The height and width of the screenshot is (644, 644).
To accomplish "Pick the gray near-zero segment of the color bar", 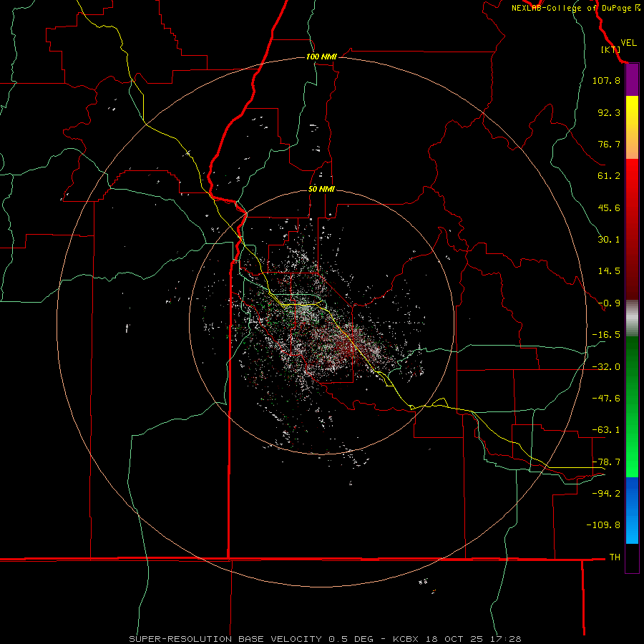I will pyautogui.click(x=632, y=318).
